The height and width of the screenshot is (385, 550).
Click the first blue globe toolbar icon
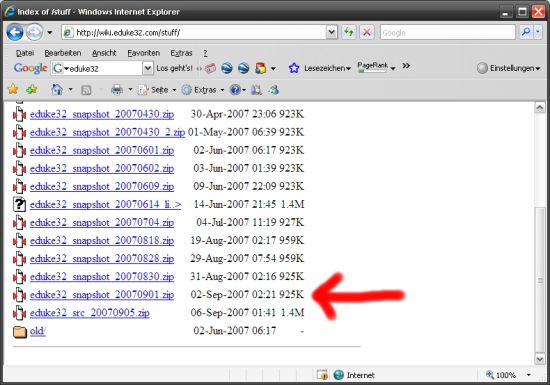tap(227, 68)
